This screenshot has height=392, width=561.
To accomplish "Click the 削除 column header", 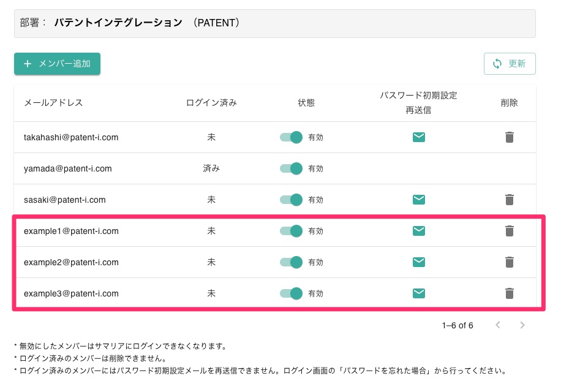I will click(509, 103).
